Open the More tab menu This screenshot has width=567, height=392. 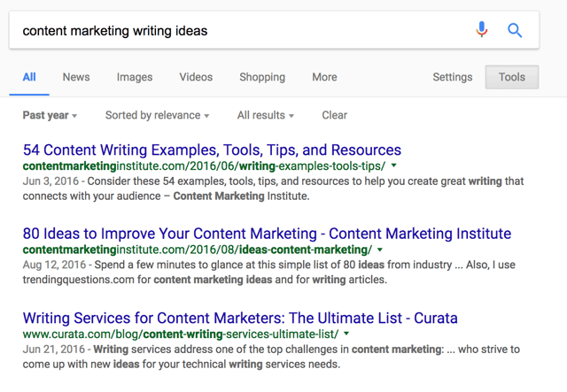[x=324, y=77]
